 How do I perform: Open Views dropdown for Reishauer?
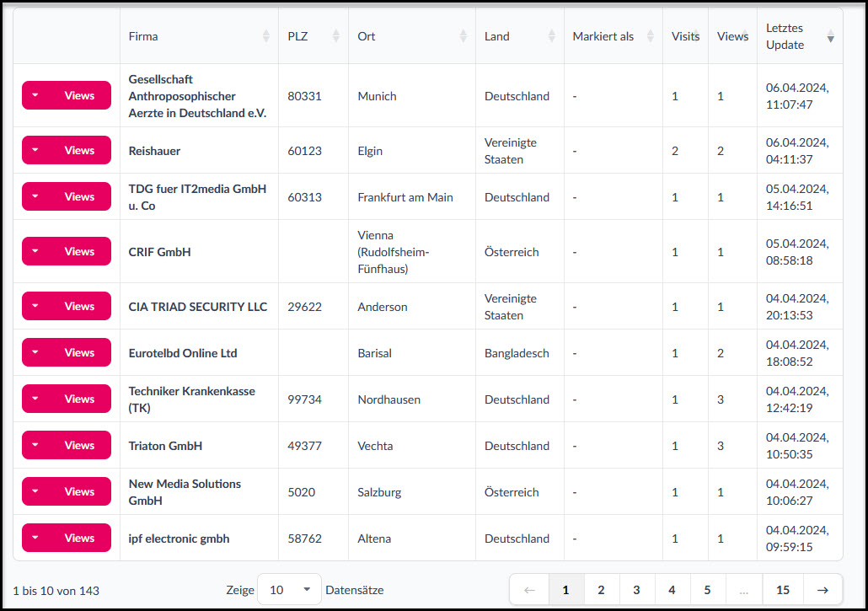click(x=67, y=150)
